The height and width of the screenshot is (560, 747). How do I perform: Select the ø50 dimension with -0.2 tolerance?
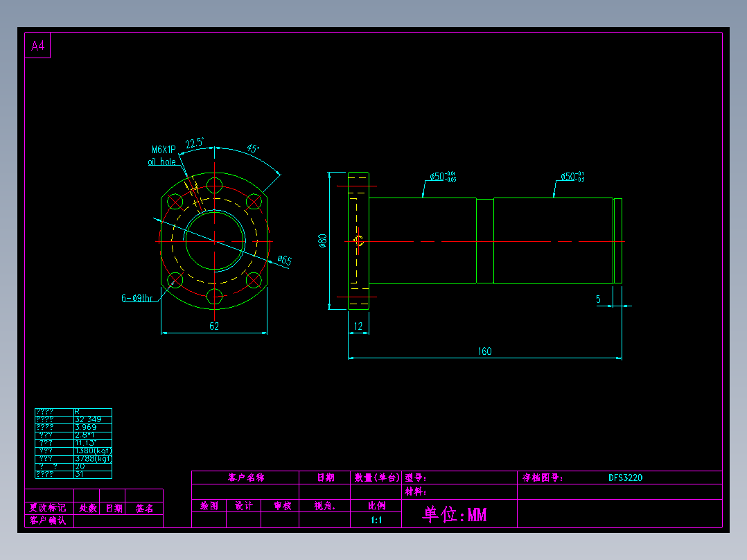[x=572, y=177]
